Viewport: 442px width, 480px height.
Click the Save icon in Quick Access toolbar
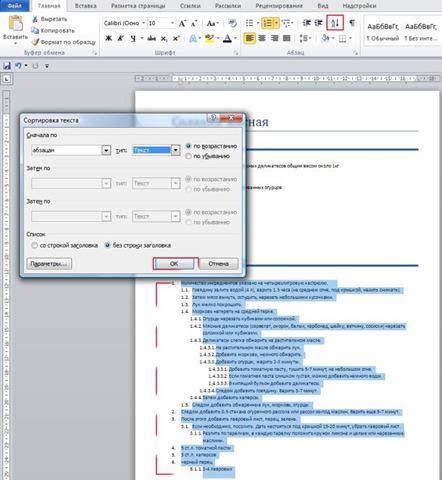[x=7, y=66]
